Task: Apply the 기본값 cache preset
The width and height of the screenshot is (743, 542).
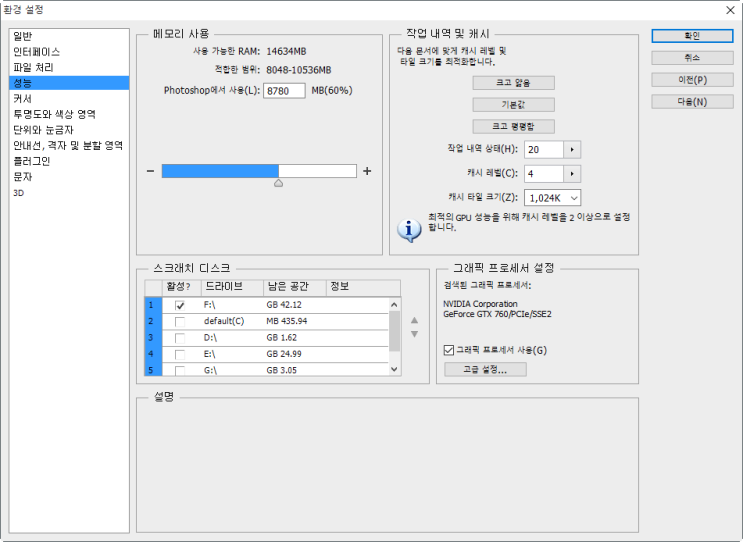Action: [513, 105]
